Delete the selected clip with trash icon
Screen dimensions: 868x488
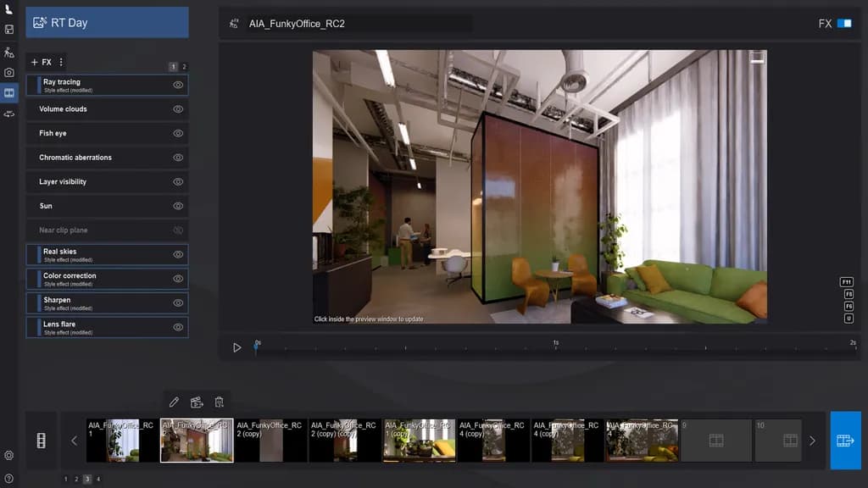click(x=220, y=402)
